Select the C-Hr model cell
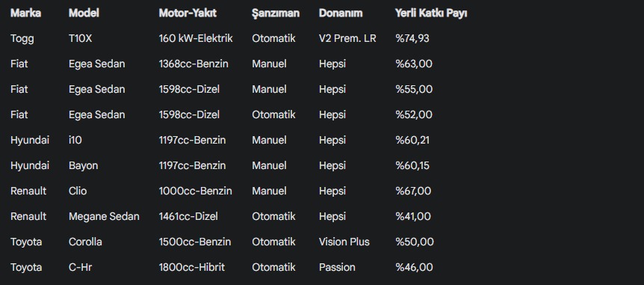Screen dimensions: 644x285 (x=81, y=268)
